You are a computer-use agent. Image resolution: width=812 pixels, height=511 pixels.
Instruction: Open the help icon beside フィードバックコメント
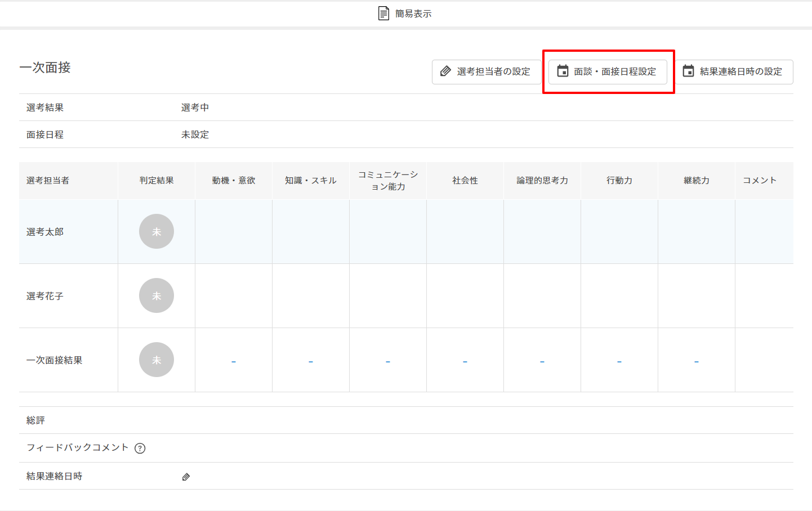click(140, 448)
